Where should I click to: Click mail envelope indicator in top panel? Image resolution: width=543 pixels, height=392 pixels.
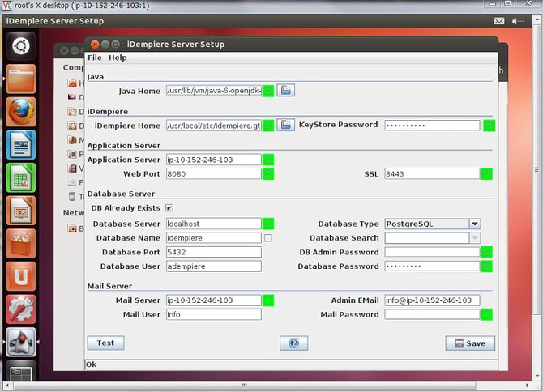click(x=499, y=21)
